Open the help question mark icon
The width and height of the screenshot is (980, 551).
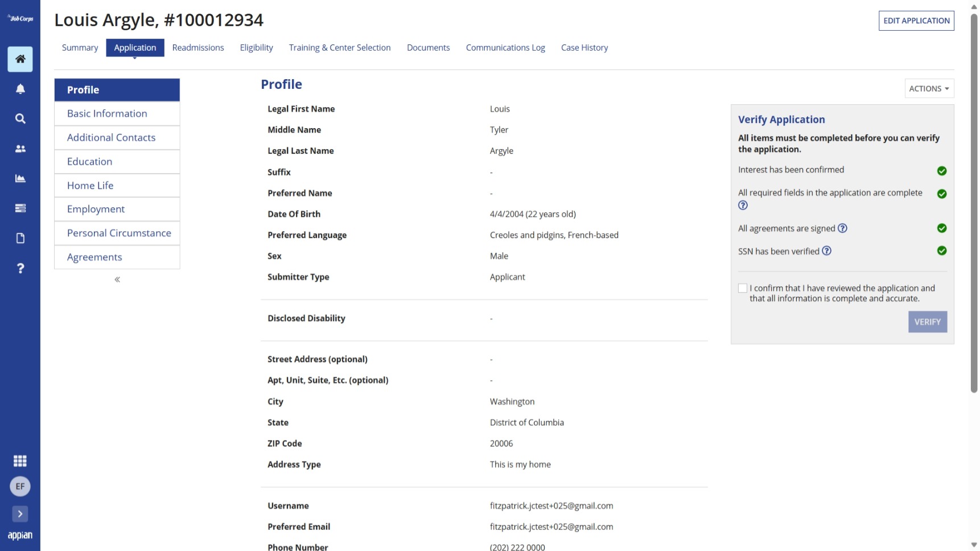[x=20, y=268]
